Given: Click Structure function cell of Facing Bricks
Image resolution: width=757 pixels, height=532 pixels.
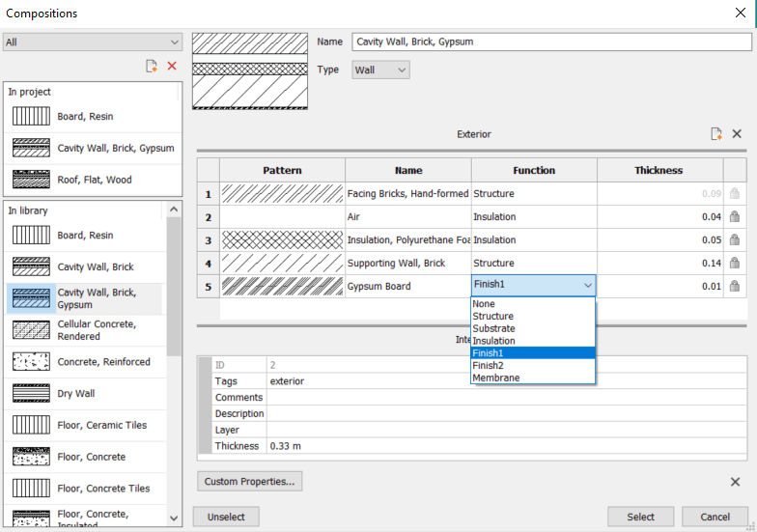Looking at the screenshot, I should coord(534,193).
